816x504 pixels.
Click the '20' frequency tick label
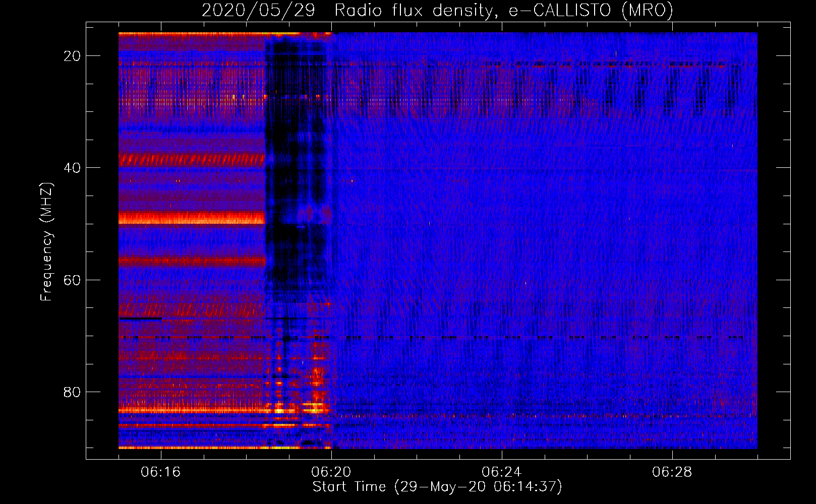72,56
